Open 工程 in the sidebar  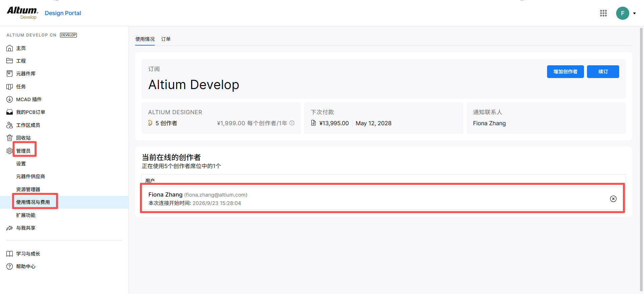[21, 61]
